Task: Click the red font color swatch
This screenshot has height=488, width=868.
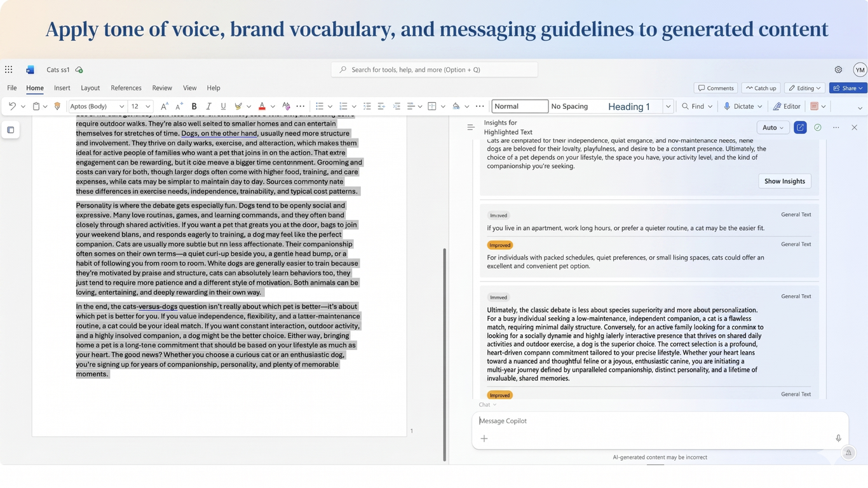Action: point(262,106)
